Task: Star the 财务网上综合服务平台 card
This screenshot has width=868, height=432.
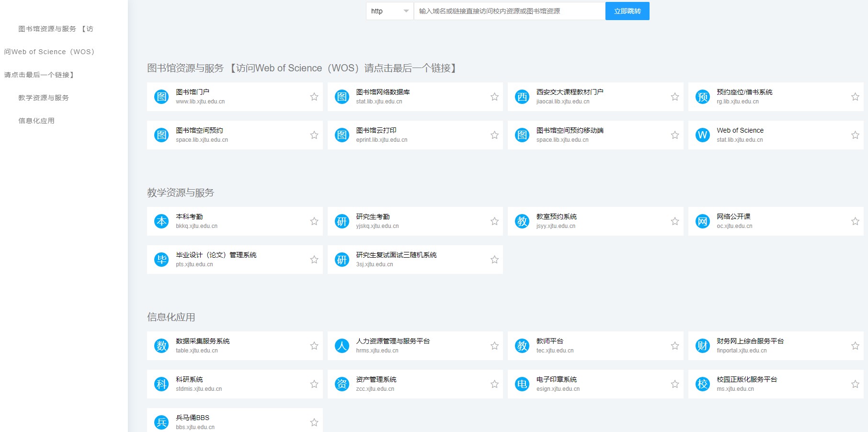Action: [855, 346]
